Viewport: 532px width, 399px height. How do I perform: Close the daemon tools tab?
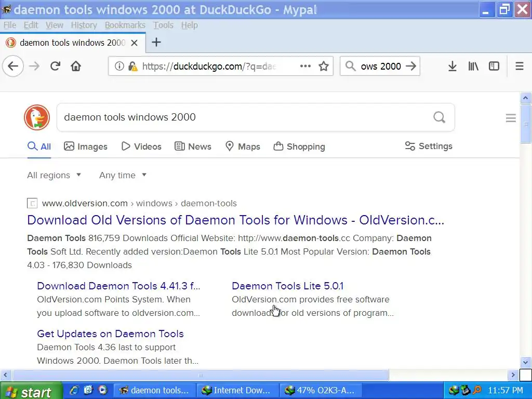135,43
